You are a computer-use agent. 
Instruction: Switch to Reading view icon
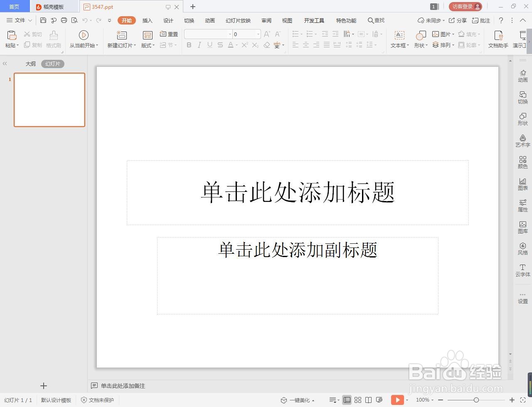[368, 400]
